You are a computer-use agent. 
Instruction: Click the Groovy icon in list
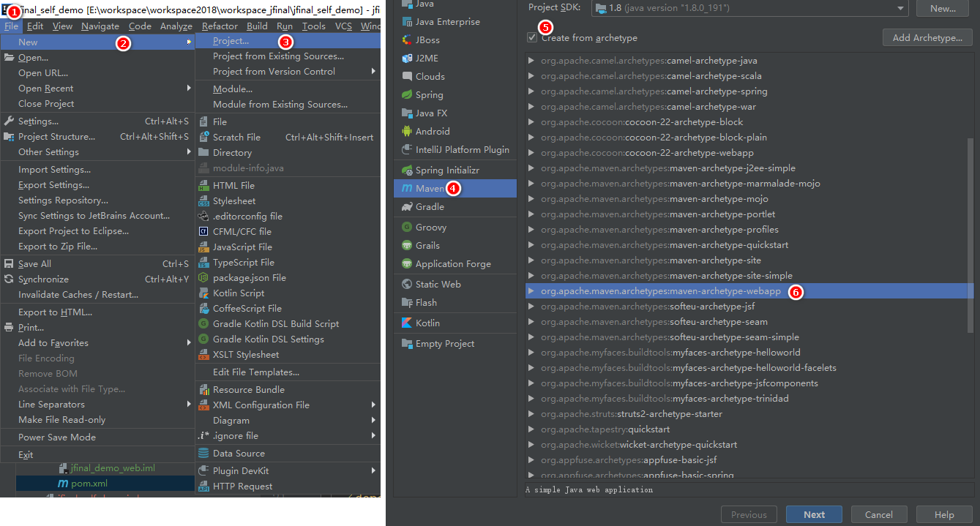tap(407, 227)
